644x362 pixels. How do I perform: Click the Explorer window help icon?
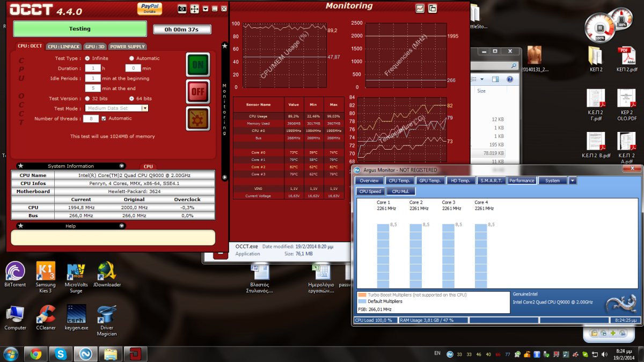point(510,79)
